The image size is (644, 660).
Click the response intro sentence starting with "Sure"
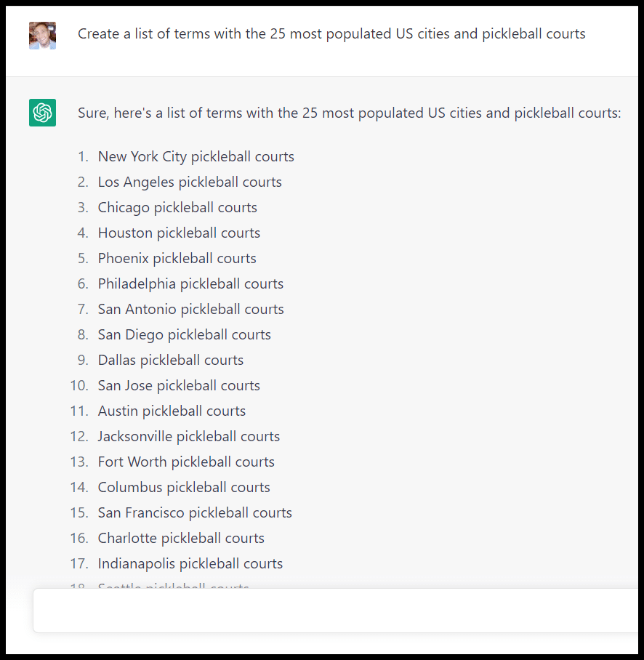[x=349, y=113]
